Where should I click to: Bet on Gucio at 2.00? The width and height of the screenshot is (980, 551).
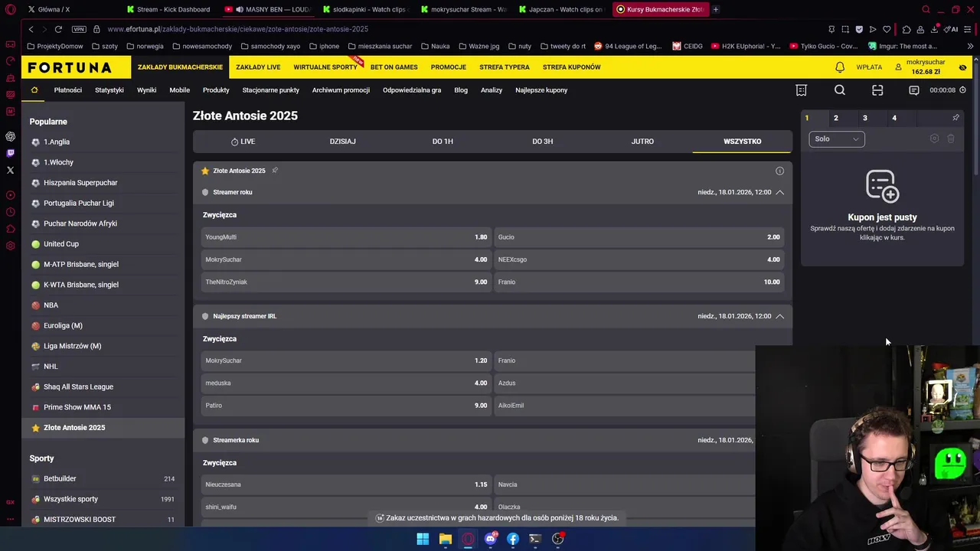tap(639, 237)
